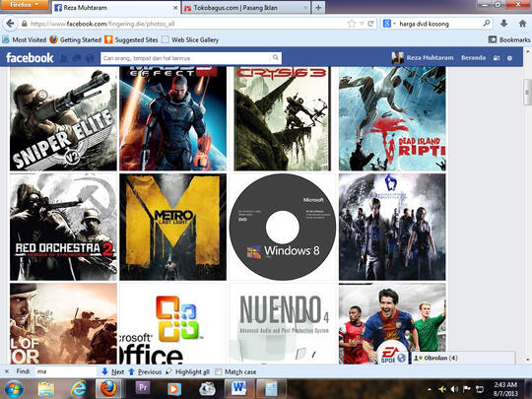The height and width of the screenshot is (399, 532).
Task: Open Facebook privacy shortcuts lock icon
Action: coord(497,58)
